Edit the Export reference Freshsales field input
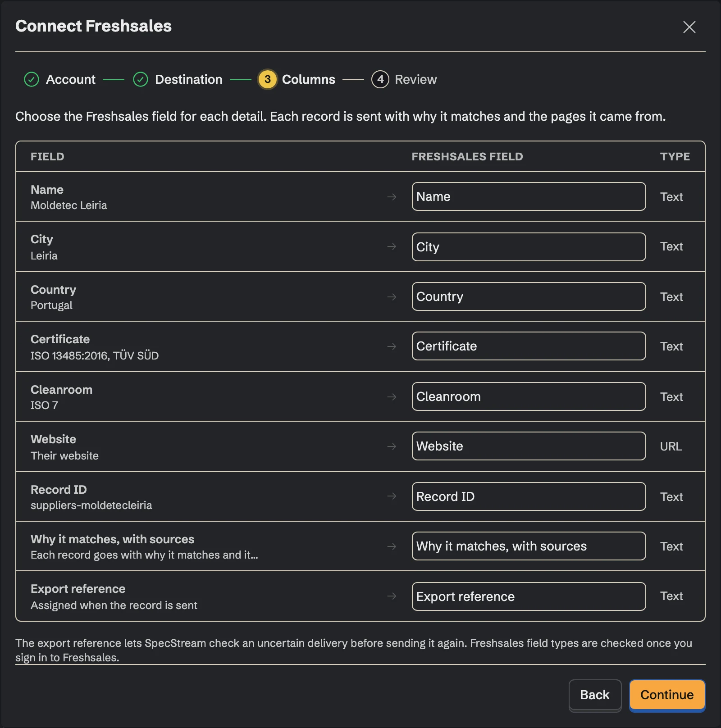 pos(529,596)
